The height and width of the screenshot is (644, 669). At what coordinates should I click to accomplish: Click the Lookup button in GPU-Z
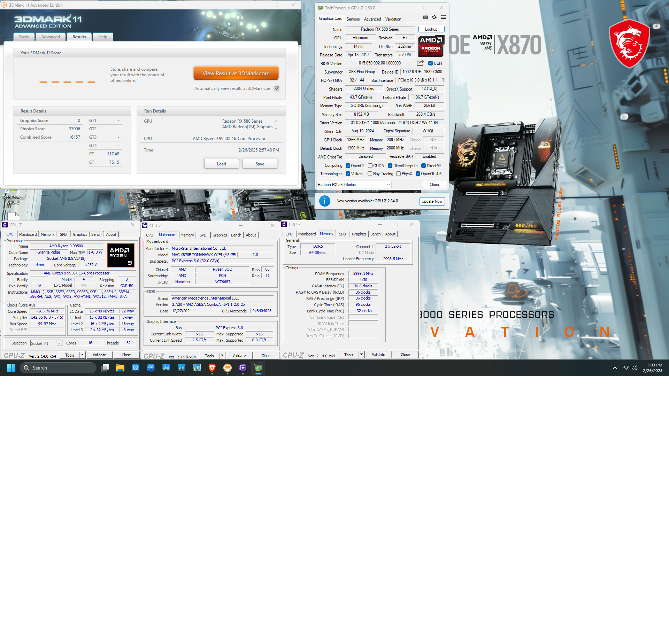coord(431,29)
